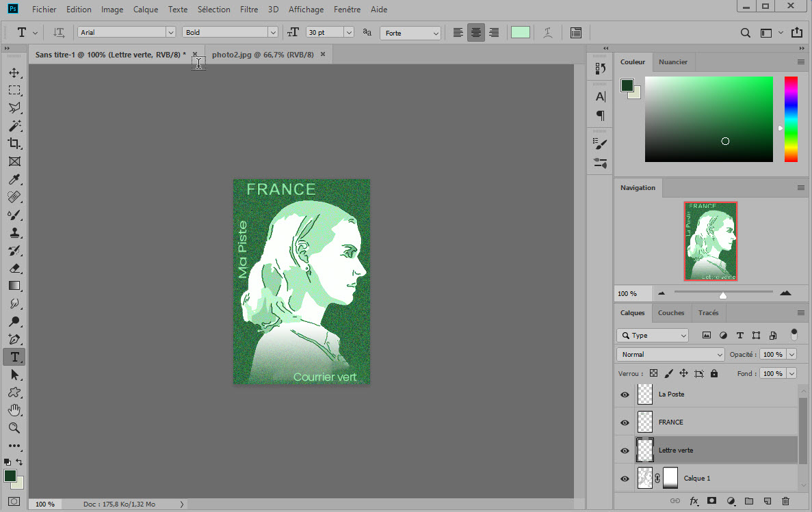The height and width of the screenshot is (512, 812).
Task: Toggle right text alignment
Action: (494, 33)
